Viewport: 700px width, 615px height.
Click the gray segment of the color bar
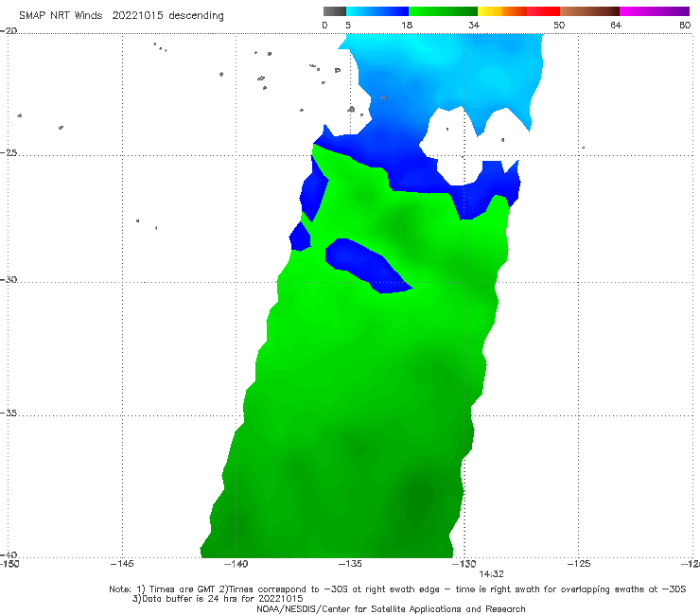click(x=335, y=11)
